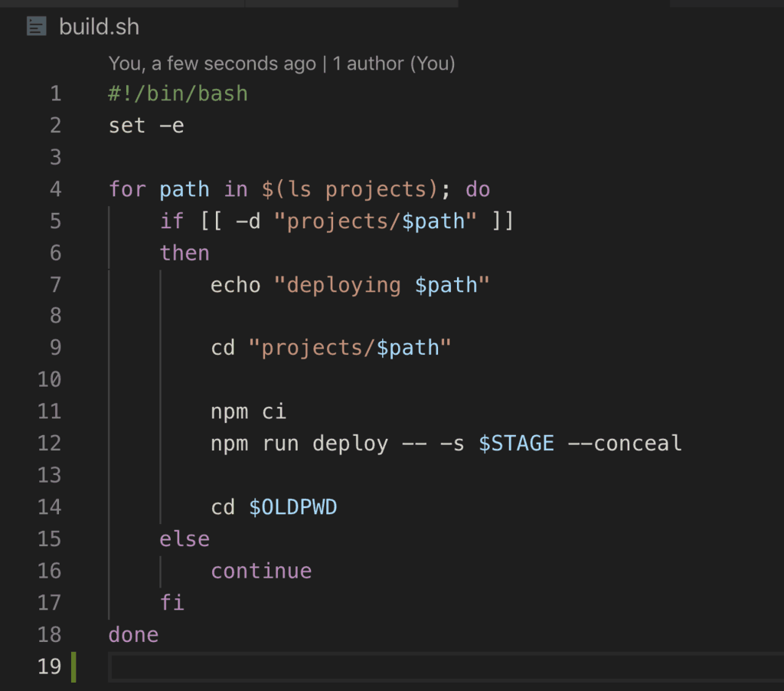Click line number 19 in the gutter

[x=50, y=666]
